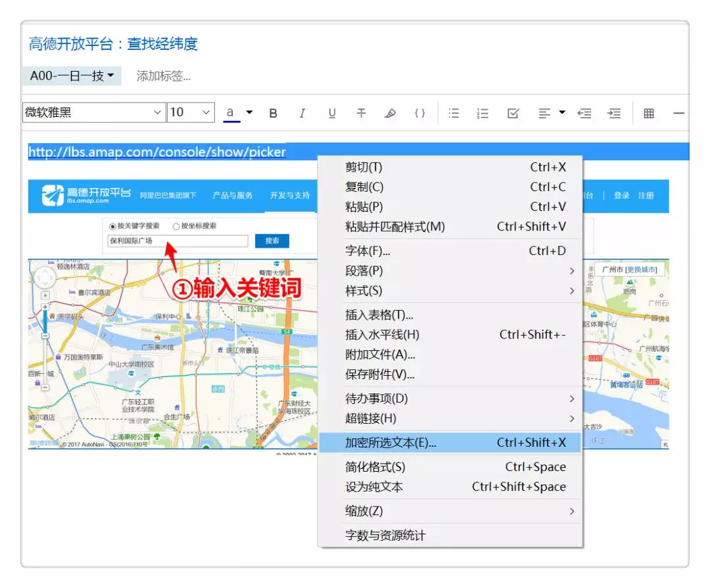Click the blue 搜索 button
The width and height of the screenshot is (710, 588).
272,241
